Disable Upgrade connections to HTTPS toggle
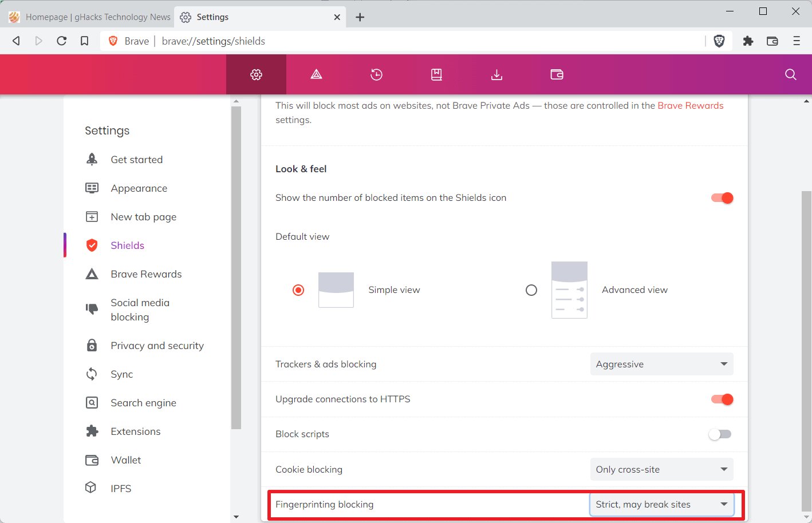The width and height of the screenshot is (812, 523). point(722,399)
